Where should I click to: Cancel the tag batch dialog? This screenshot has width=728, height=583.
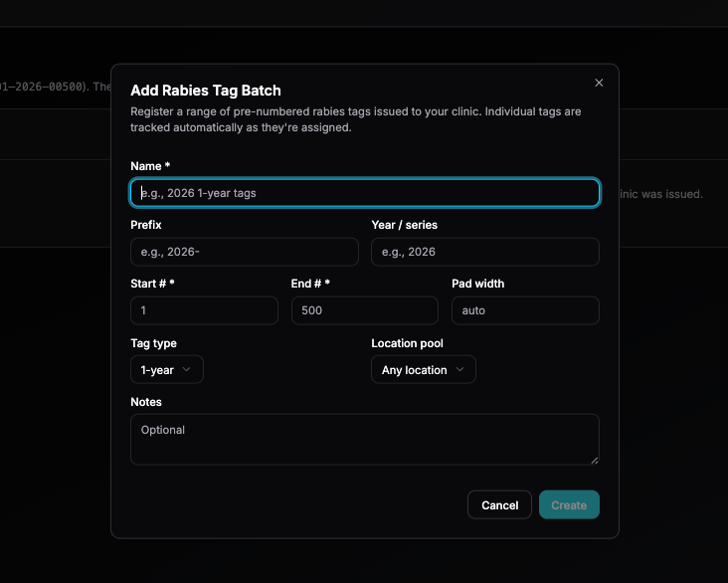(x=499, y=505)
